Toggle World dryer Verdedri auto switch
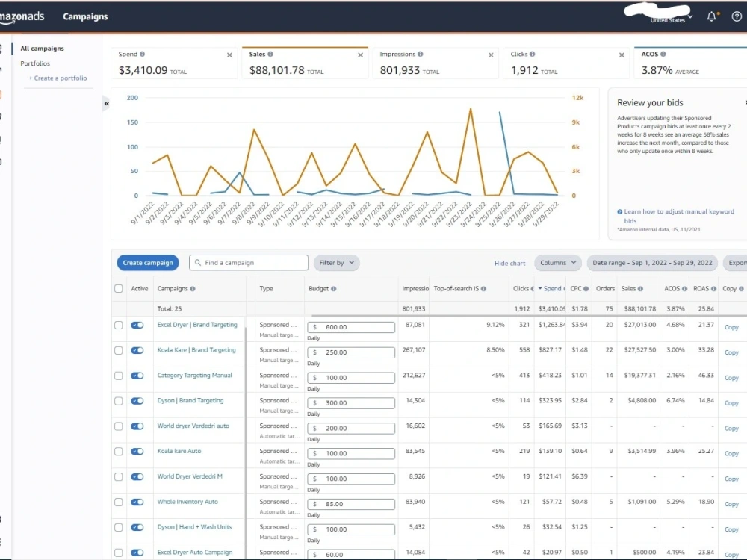 click(x=137, y=426)
